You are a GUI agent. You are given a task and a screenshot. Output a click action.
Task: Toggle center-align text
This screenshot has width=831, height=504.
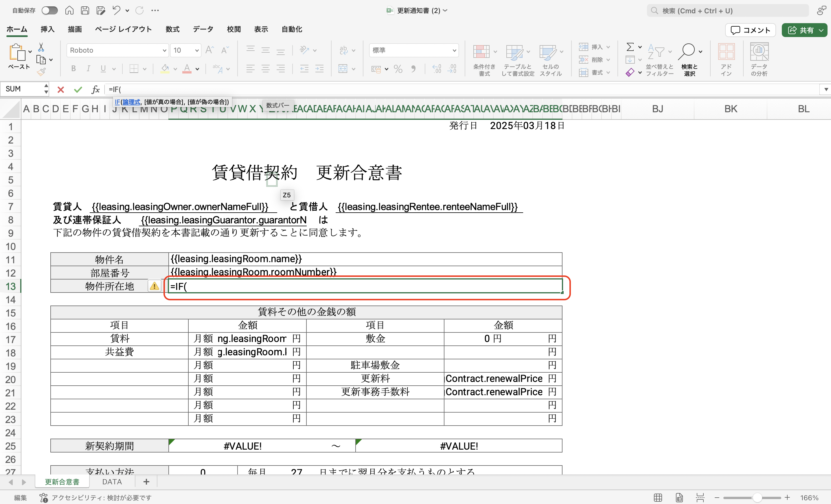point(266,69)
